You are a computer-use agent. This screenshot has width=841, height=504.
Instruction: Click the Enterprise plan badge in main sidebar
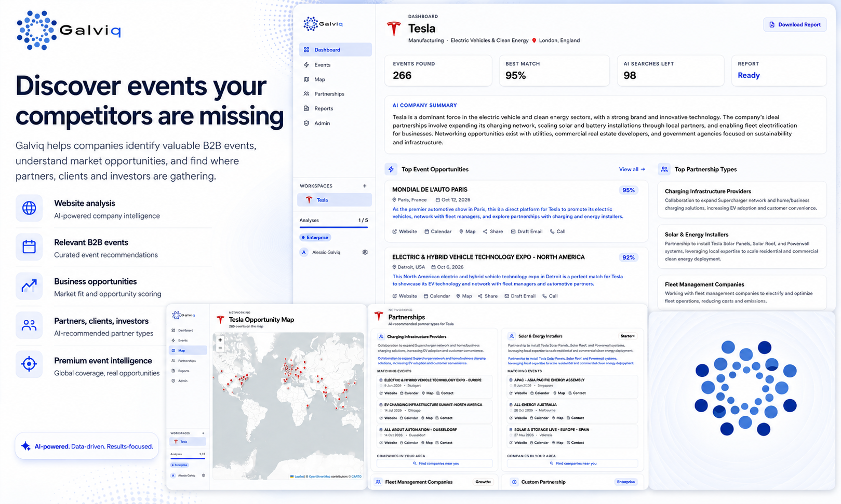click(315, 237)
